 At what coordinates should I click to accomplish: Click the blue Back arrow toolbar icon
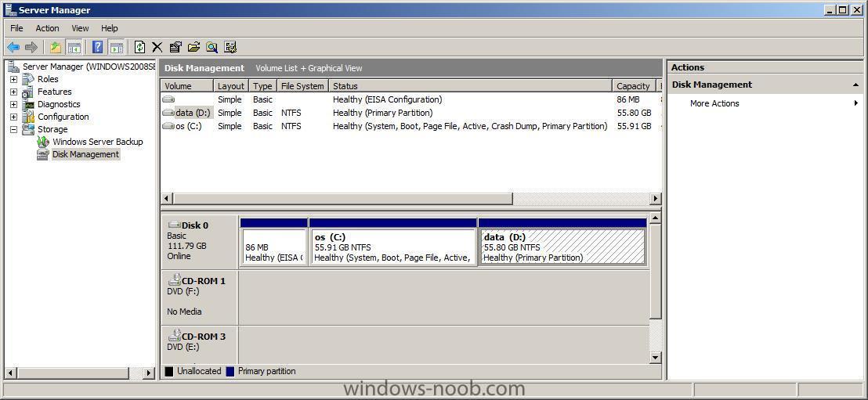pos(13,48)
